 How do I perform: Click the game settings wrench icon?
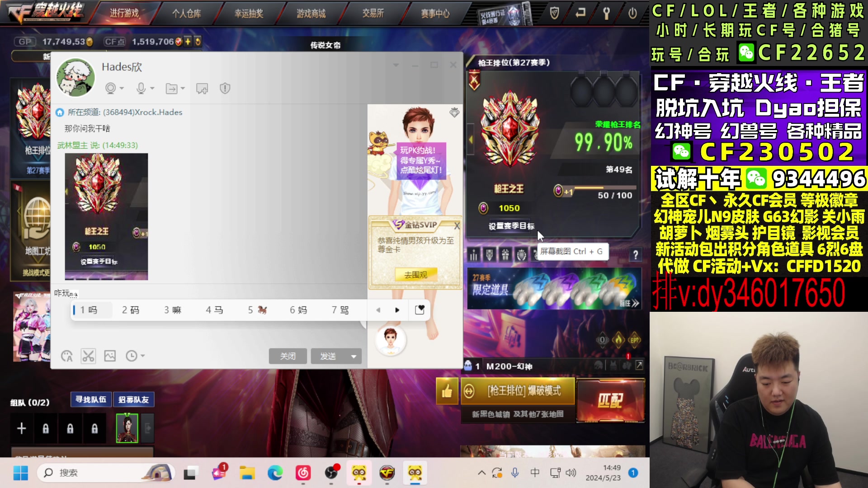[606, 14]
